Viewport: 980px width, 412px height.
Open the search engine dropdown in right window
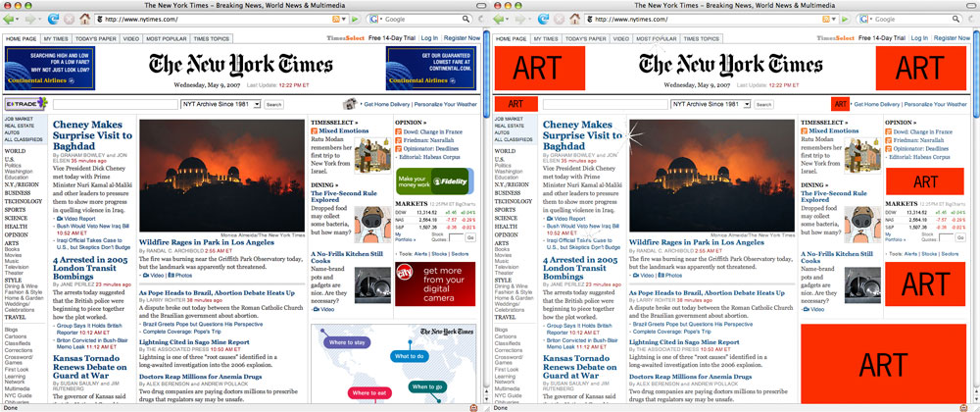point(869,20)
